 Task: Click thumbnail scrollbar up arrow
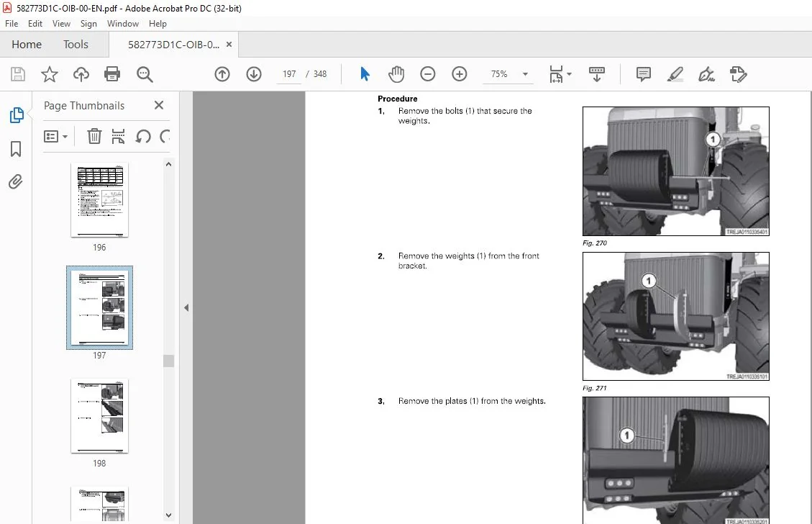tap(168, 164)
